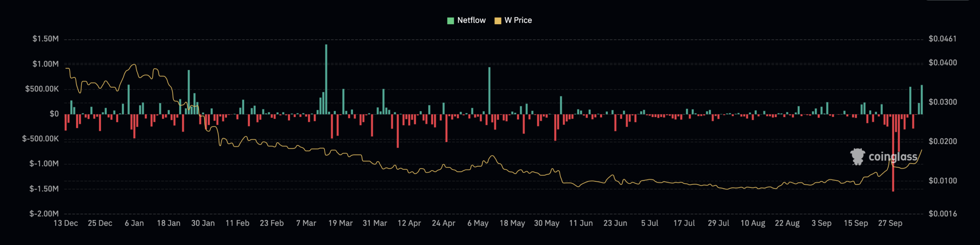Image resolution: width=980 pixels, height=245 pixels.
Task: Click the "11 Jun" date label
Action: (x=581, y=223)
